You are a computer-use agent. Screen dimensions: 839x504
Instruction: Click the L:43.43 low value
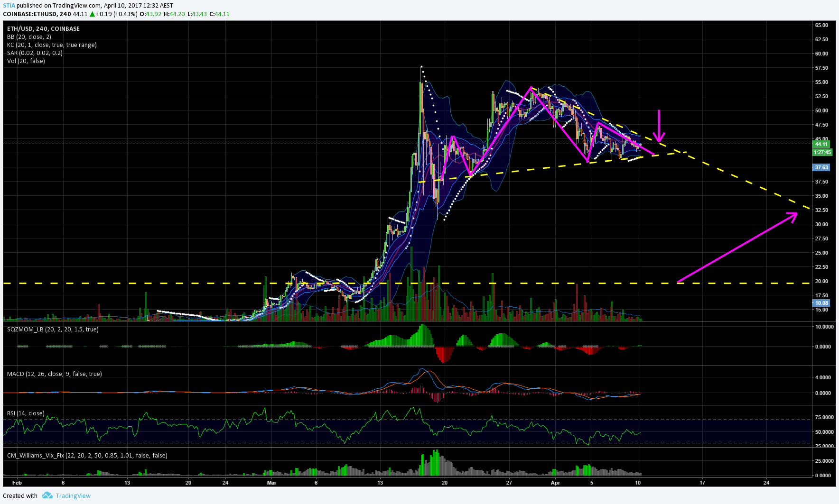click(197, 14)
